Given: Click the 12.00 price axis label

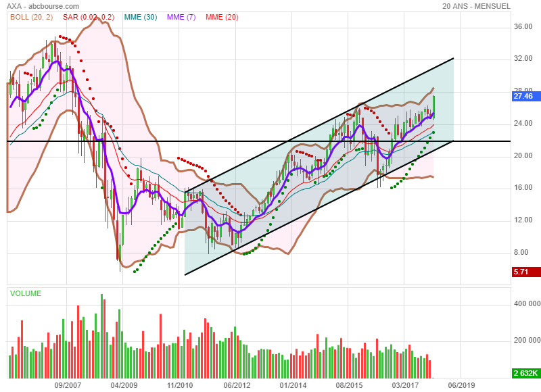Looking at the screenshot, I should [x=523, y=220].
